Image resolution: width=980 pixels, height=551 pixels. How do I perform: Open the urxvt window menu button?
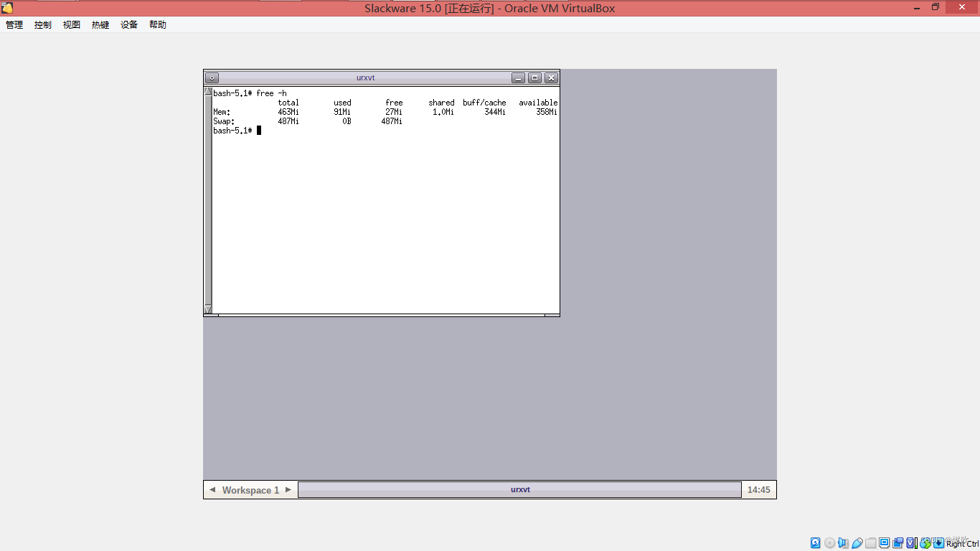click(212, 77)
